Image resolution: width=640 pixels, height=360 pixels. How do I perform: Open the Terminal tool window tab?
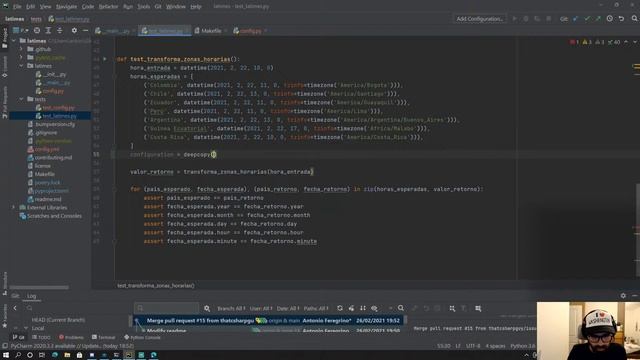click(103, 337)
